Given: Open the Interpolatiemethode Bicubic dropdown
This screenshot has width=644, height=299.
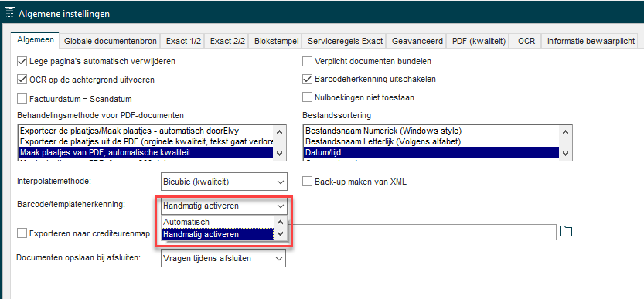Looking at the screenshot, I should coord(224,182).
